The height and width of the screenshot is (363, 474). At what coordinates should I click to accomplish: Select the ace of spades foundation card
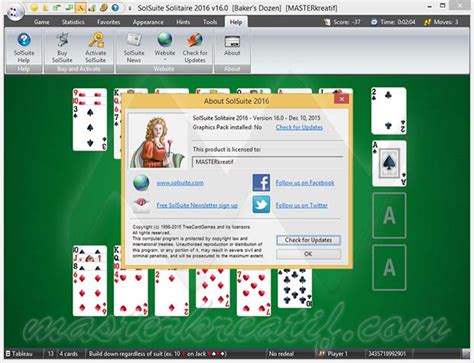point(389,163)
